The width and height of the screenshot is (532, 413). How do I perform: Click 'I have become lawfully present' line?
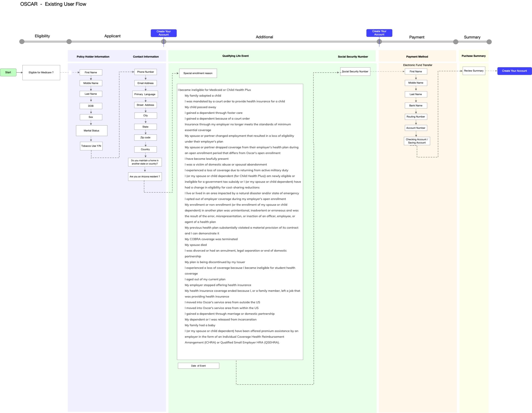tap(207, 159)
